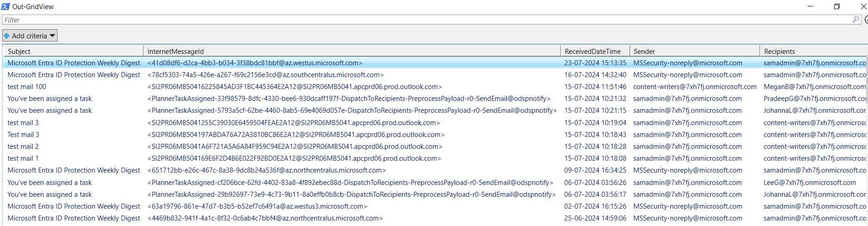Select the capitalized 'Test mail 3' row
The width and height of the screenshot is (868, 226).
point(435,135)
